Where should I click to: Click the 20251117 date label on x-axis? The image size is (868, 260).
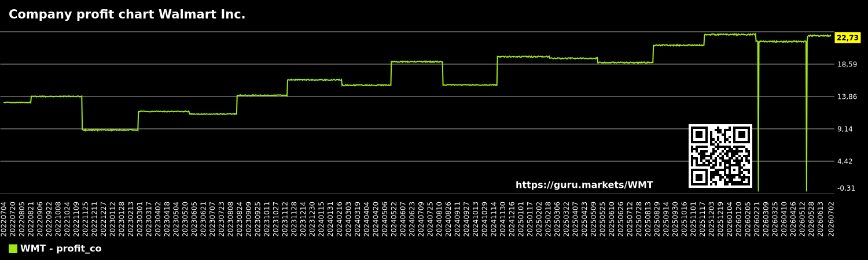(x=703, y=219)
